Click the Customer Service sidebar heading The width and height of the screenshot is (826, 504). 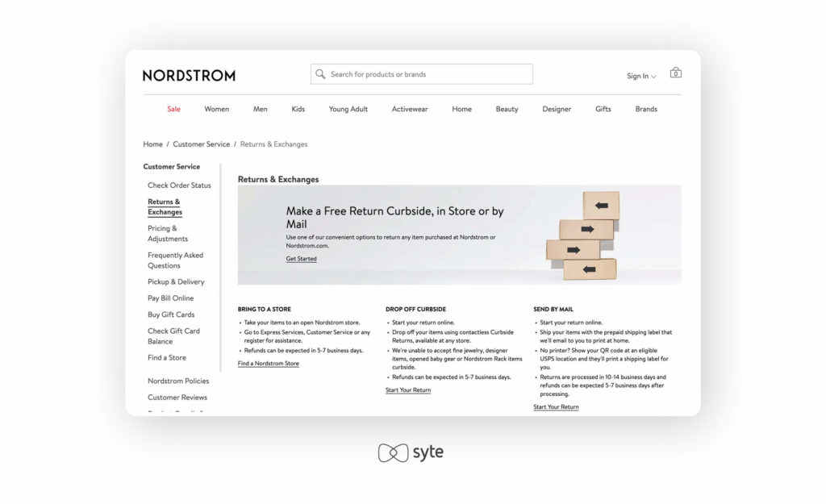[172, 166]
